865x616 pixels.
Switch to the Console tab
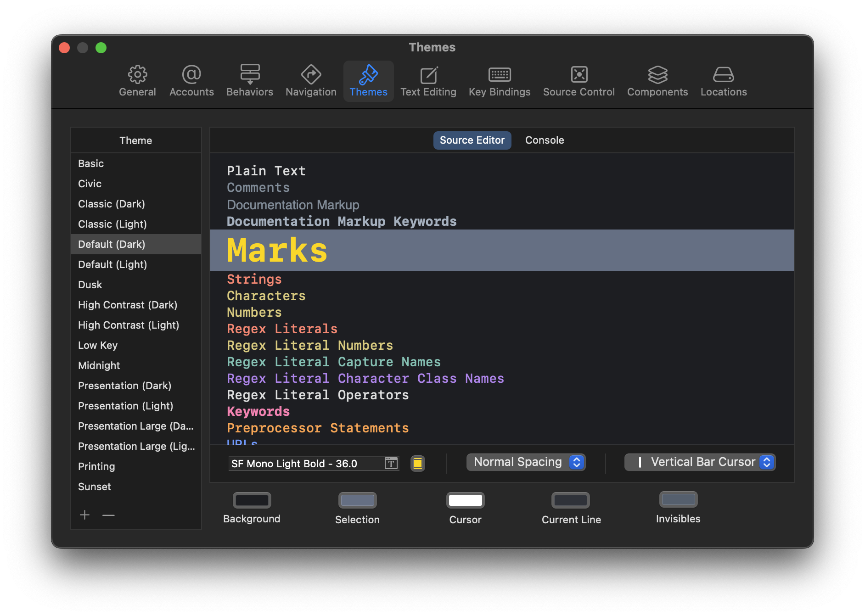[544, 140]
